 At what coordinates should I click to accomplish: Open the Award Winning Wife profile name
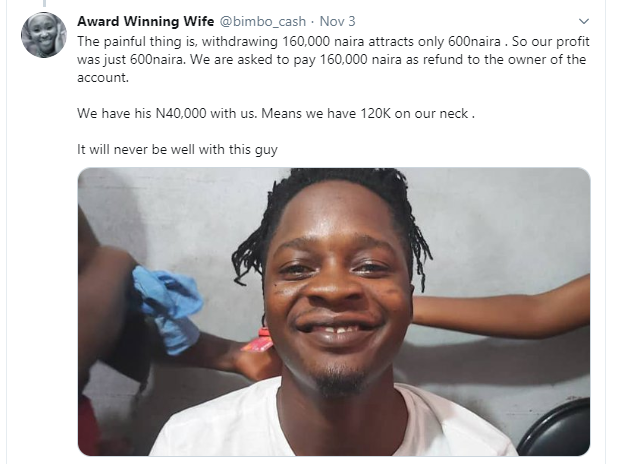click(x=145, y=20)
